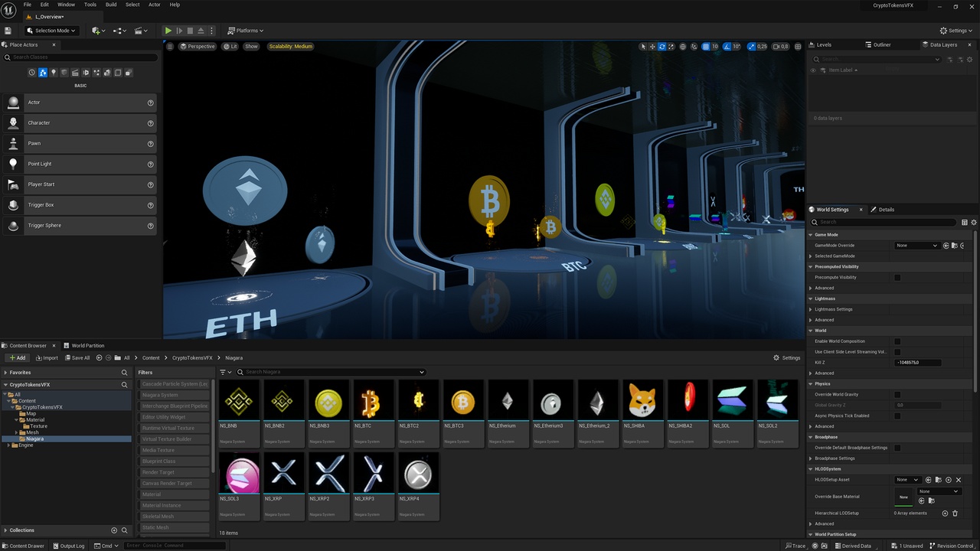Image resolution: width=980 pixels, height=551 pixels.
Task: Click the surface snapping icon in viewport
Action: coord(694,47)
